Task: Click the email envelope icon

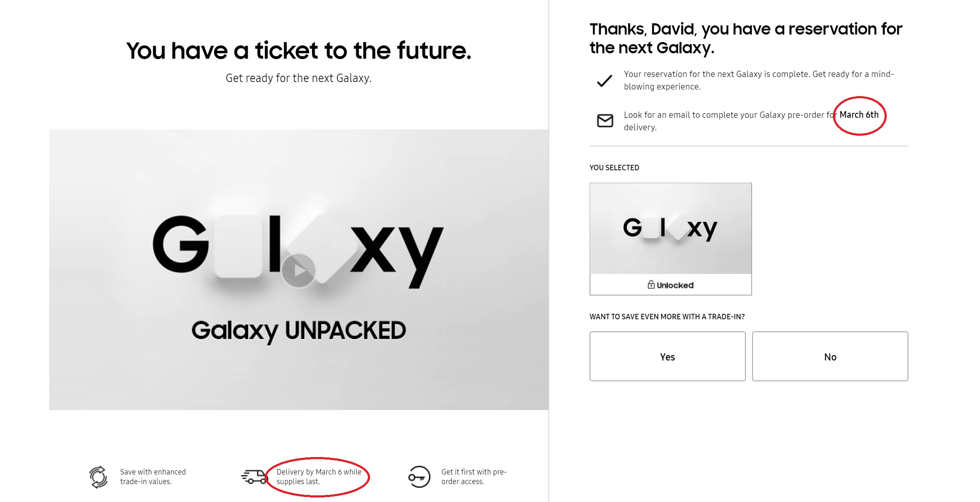Action: 605,121
